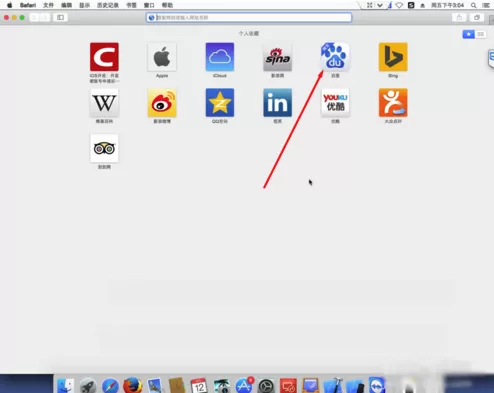Open the QQ Zone star favorite
The image size is (494, 393).
click(220, 103)
